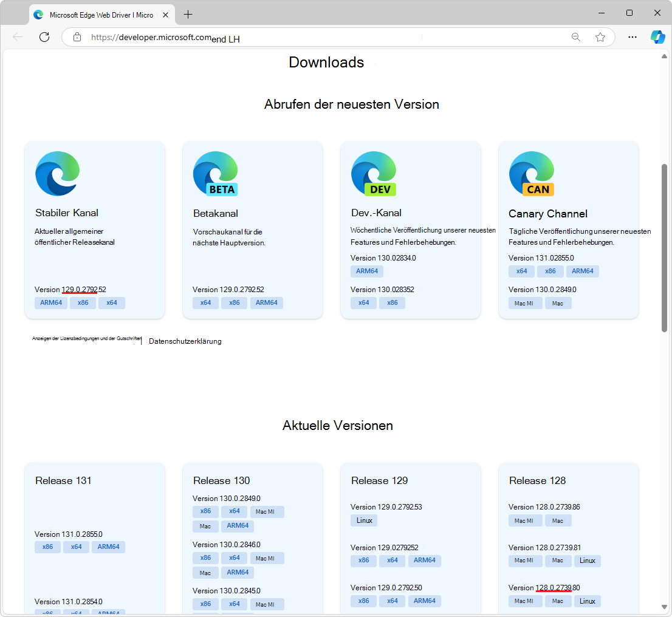Download the Linux build under Release 129
This screenshot has width=672, height=617.
pyautogui.click(x=363, y=520)
